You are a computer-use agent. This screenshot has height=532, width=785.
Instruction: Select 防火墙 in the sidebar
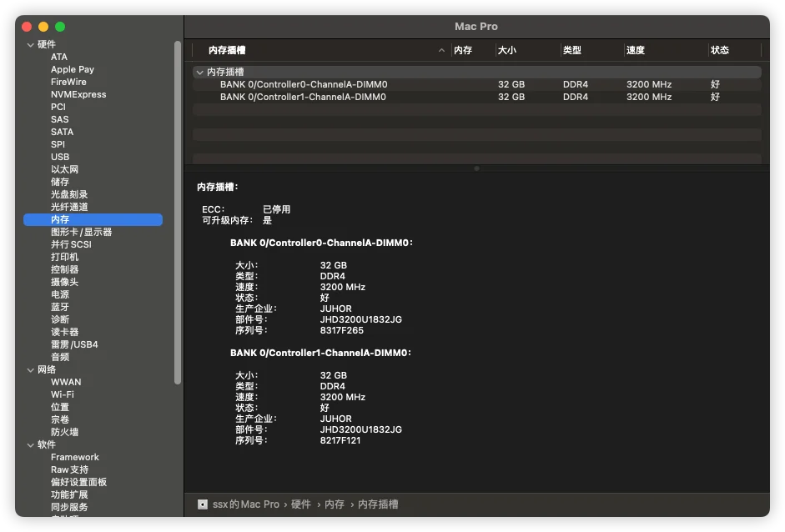[64, 433]
